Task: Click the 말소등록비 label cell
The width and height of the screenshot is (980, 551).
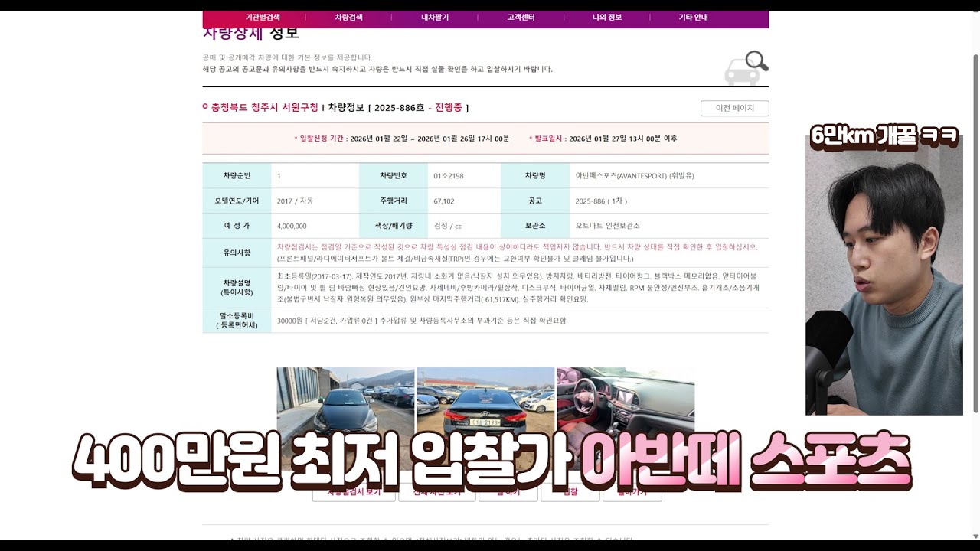Action: (237, 321)
